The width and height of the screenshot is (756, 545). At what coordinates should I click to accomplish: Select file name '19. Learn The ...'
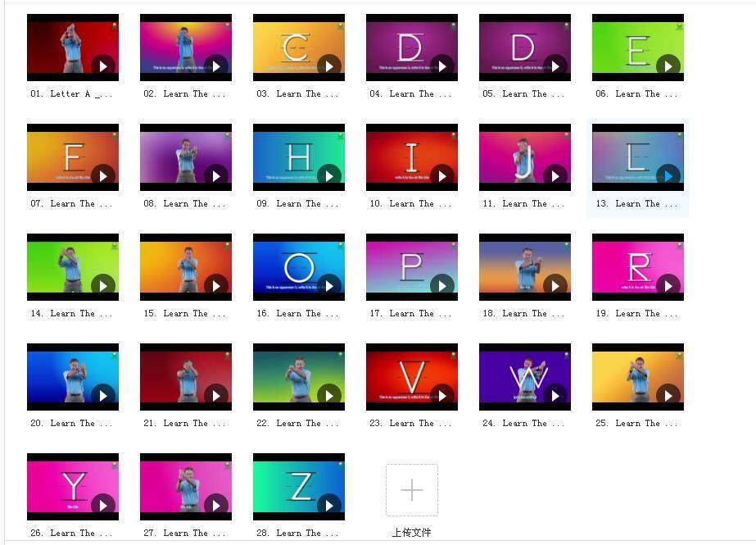[636, 314]
